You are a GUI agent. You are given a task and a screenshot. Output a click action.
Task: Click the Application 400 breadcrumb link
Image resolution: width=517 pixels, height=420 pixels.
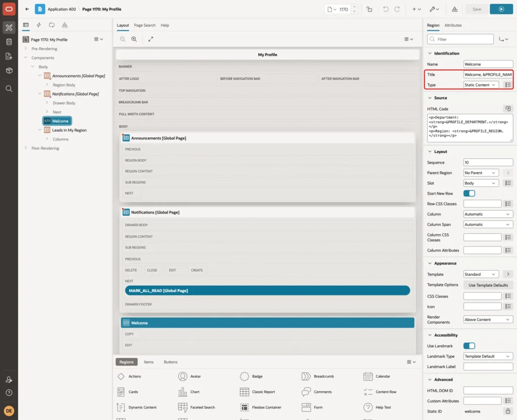click(x=62, y=9)
